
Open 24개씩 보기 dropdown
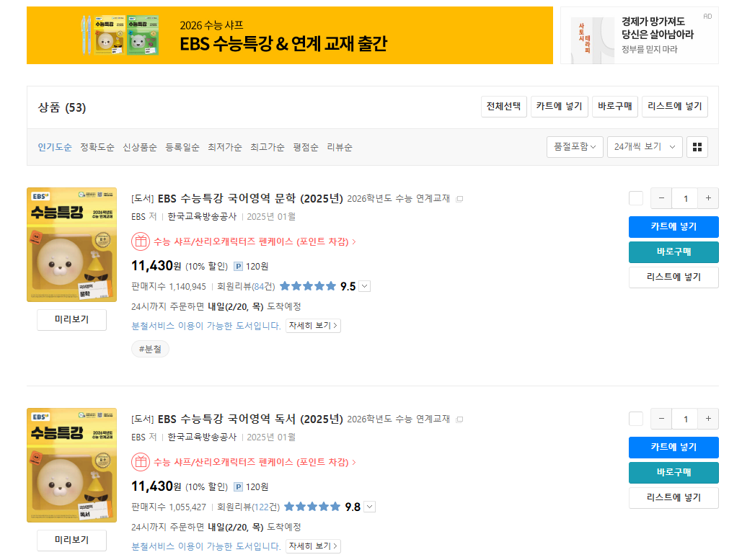point(645,147)
